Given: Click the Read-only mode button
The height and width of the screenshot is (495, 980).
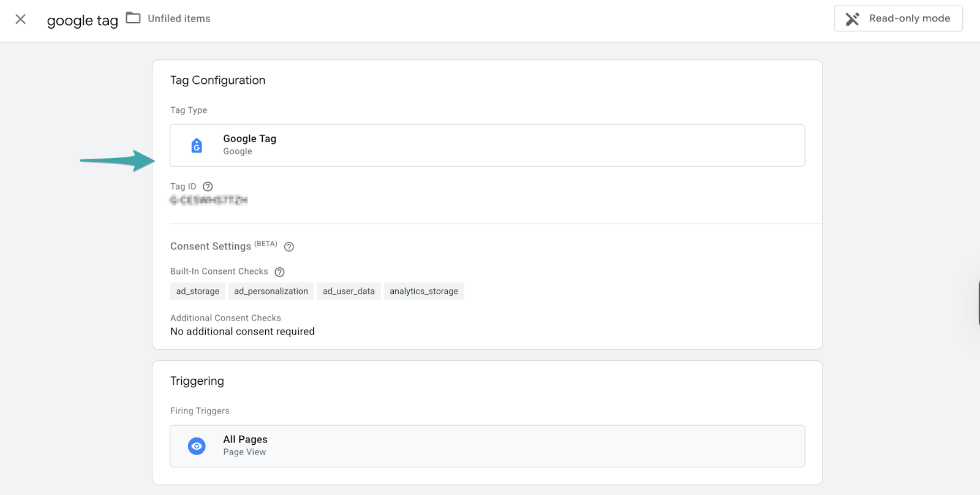Looking at the screenshot, I should 898,18.
